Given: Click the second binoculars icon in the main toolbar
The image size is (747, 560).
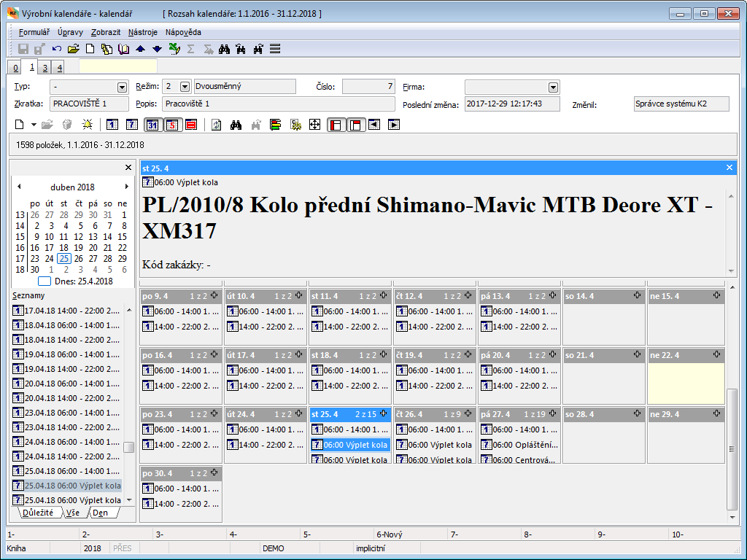Looking at the screenshot, I should [241, 49].
